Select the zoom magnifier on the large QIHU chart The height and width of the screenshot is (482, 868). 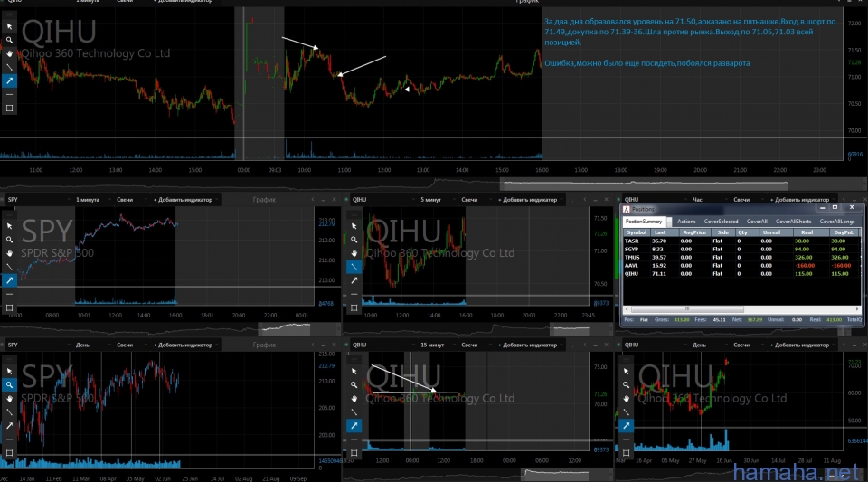[x=9, y=40]
